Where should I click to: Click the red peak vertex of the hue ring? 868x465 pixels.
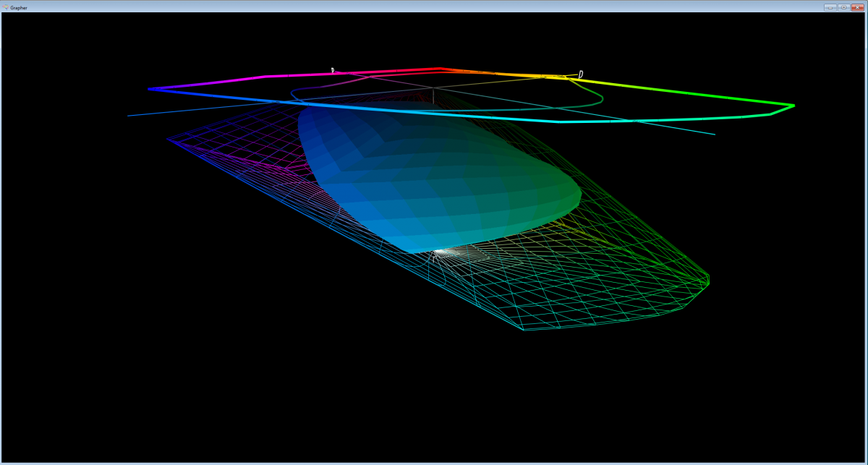tap(439, 69)
